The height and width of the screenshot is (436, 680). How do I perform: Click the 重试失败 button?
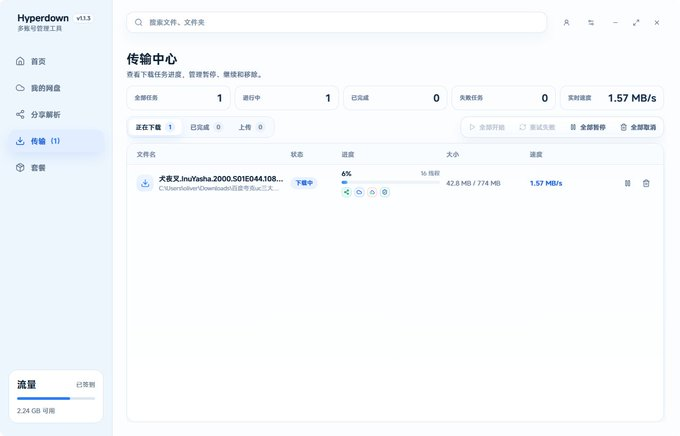click(x=537, y=127)
